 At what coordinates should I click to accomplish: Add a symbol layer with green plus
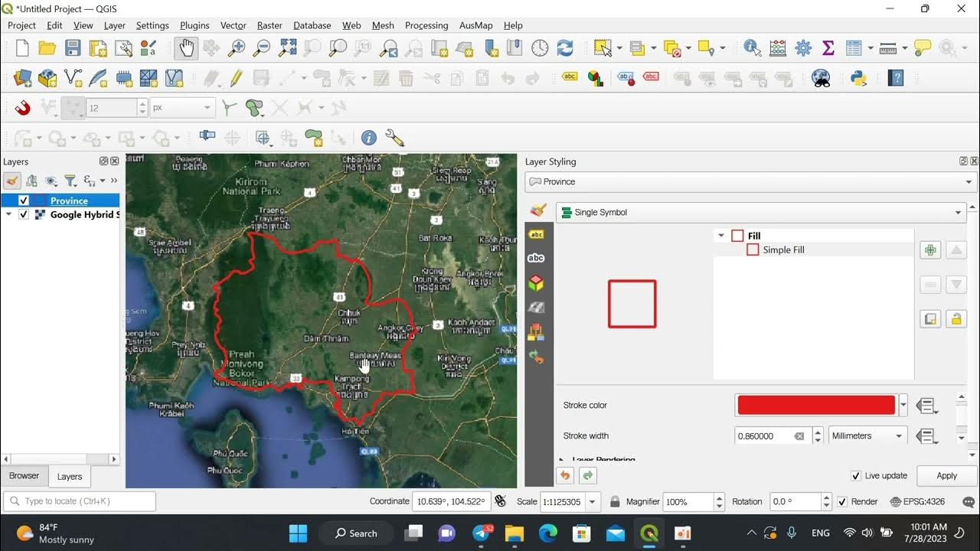930,250
